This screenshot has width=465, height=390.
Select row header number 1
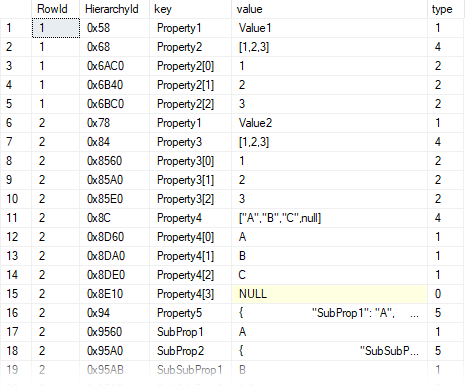[x=16, y=28]
